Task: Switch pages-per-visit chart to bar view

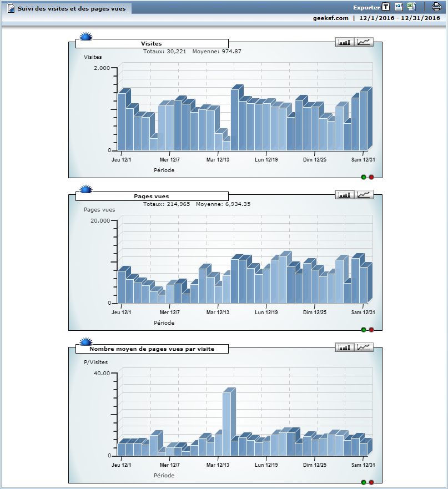Action: click(344, 347)
